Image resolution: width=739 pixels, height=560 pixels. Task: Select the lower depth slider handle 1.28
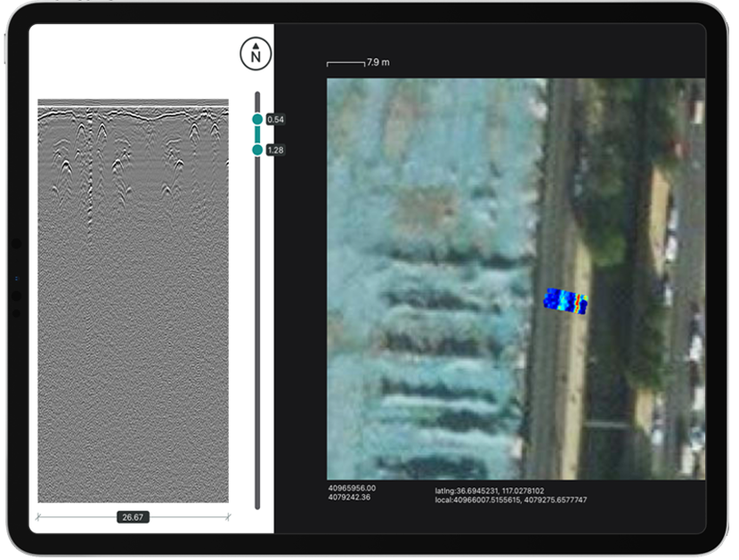click(x=257, y=150)
